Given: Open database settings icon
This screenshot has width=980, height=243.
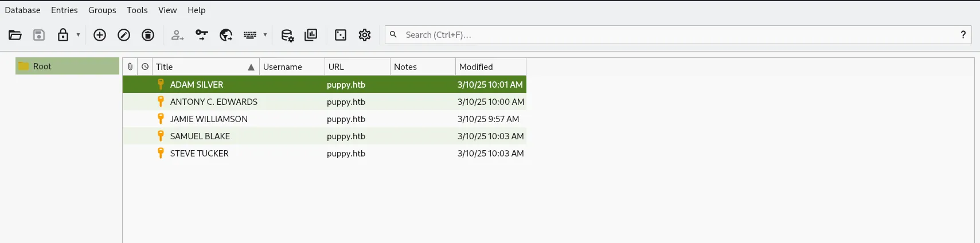Looking at the screenshot, I should point(287,35).
